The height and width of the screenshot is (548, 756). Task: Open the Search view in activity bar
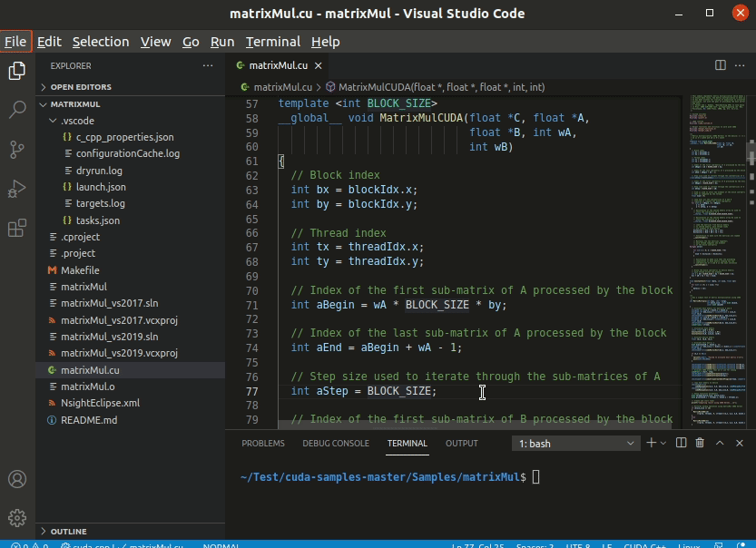click(x=17, y=110)
